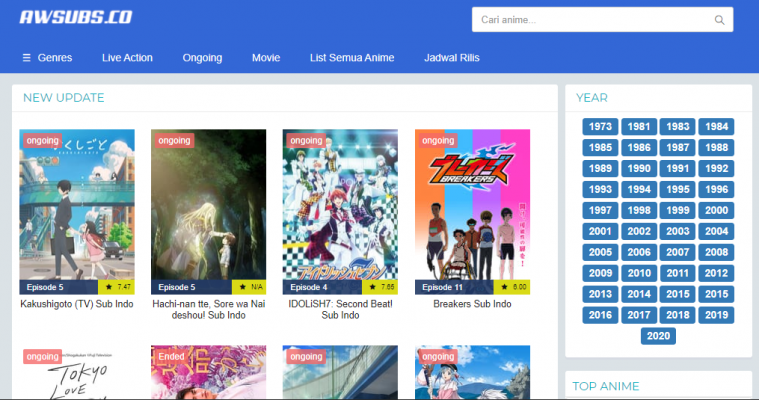Click the Cari anime search field
Screen dimensions: 759x400
coord(602,20)
